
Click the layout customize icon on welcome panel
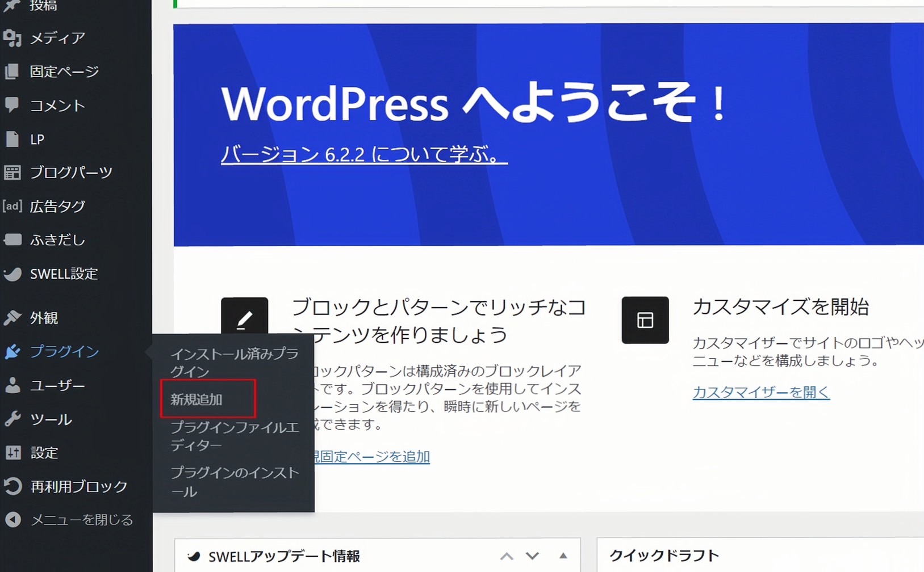click(x=645, y=320)
